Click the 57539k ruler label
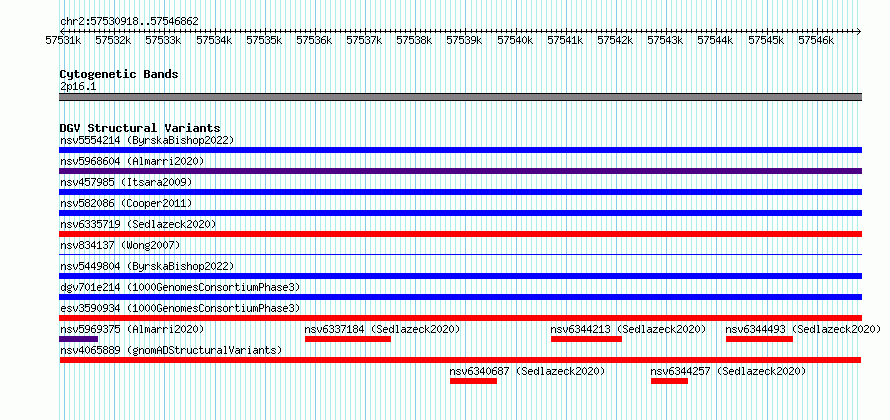This screenshot has height=420, width=890. [465, 40]
